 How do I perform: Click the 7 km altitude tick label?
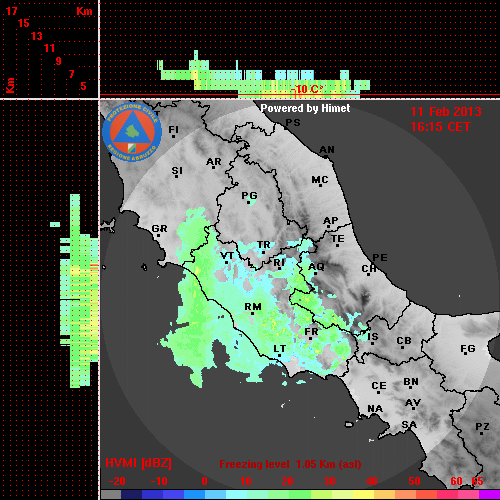coord(71,74)
